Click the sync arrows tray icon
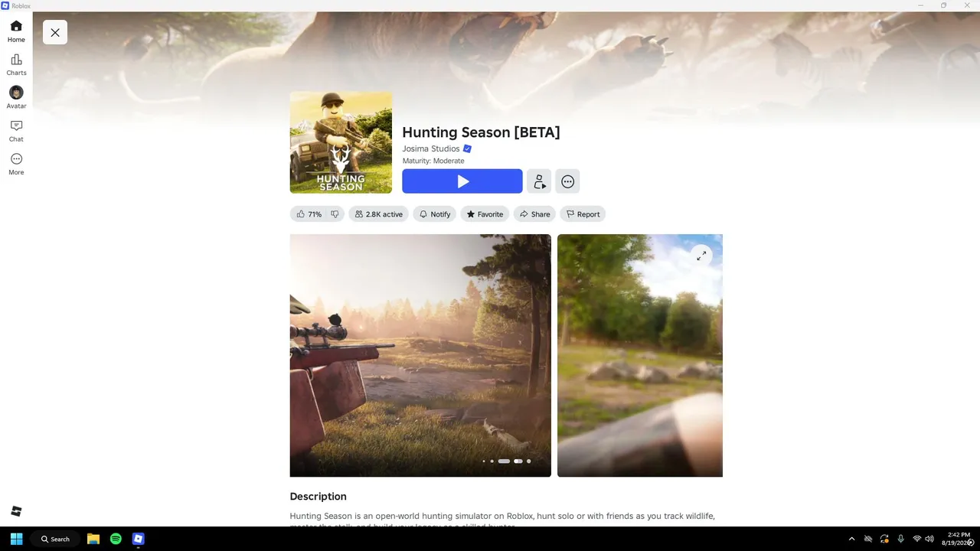Image resolution: width=980 pixels, height=551 pixels. point(885,539)
